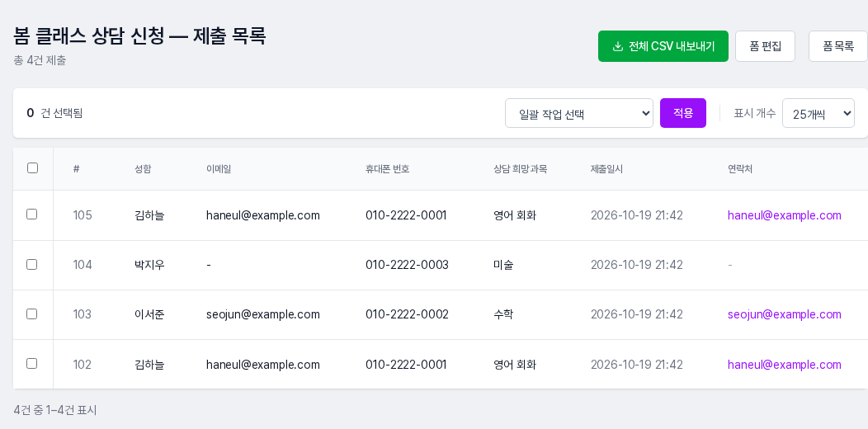Viewport: 868px width, 429px height.
Task: Check the checkbox for row 104
Action: pyautogui.click(x=32, y=264)
